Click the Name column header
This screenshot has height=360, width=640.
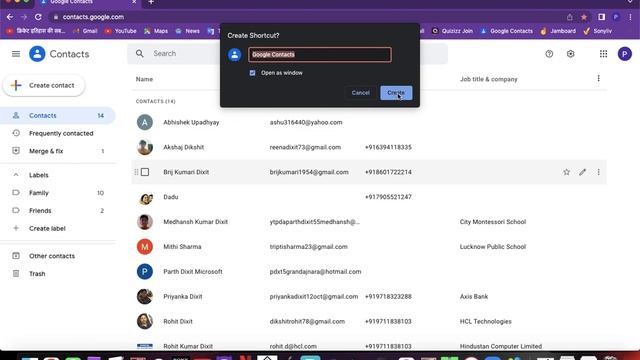tap(144, 79)
